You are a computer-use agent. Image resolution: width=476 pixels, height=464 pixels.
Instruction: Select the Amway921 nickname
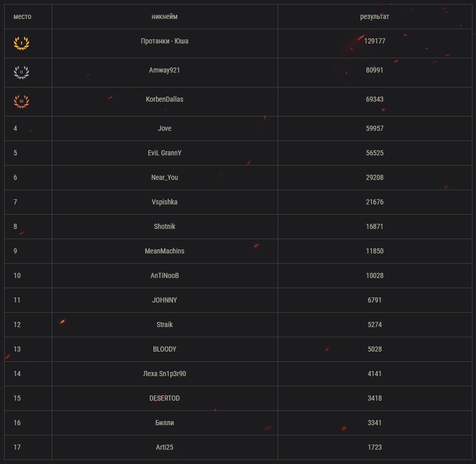165,70
